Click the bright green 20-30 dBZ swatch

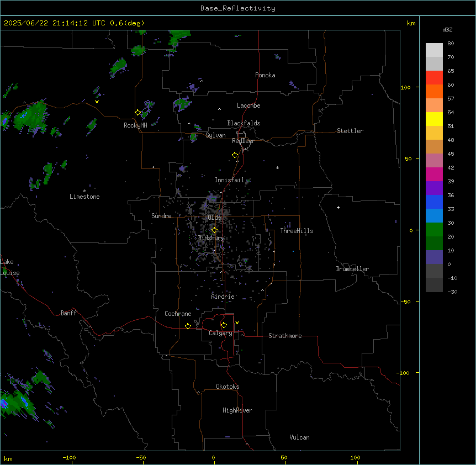click(434, 230)
